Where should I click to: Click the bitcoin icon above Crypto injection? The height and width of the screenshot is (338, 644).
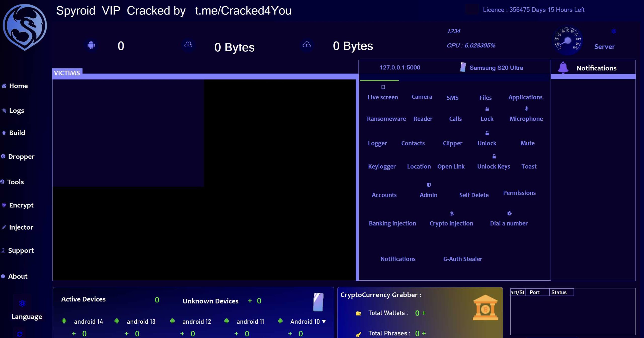click(x=452, y=213)
